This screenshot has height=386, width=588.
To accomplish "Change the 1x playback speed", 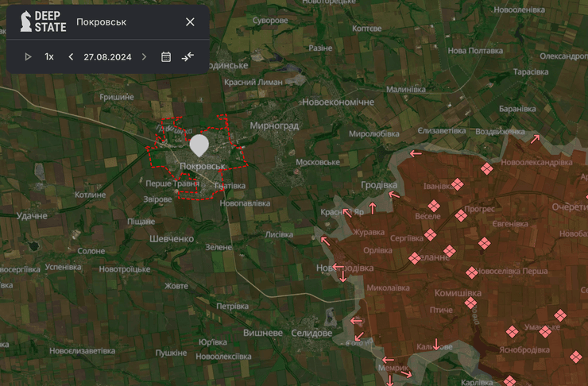I will [x=49, y=56].
